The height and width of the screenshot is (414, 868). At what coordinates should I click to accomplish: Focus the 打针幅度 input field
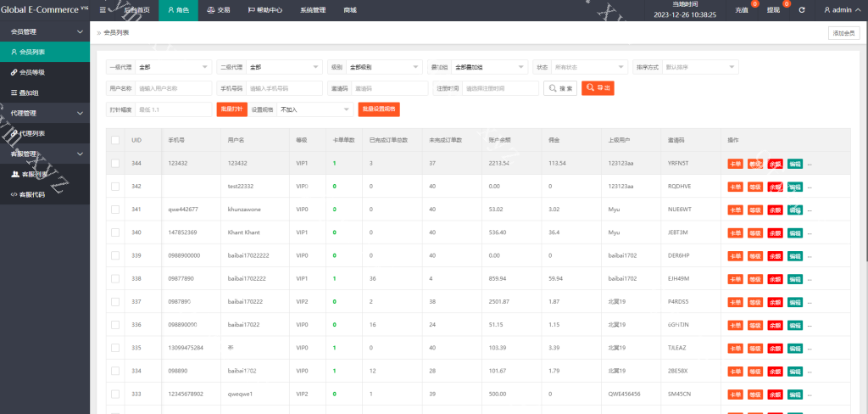click(x=173, y=109)
